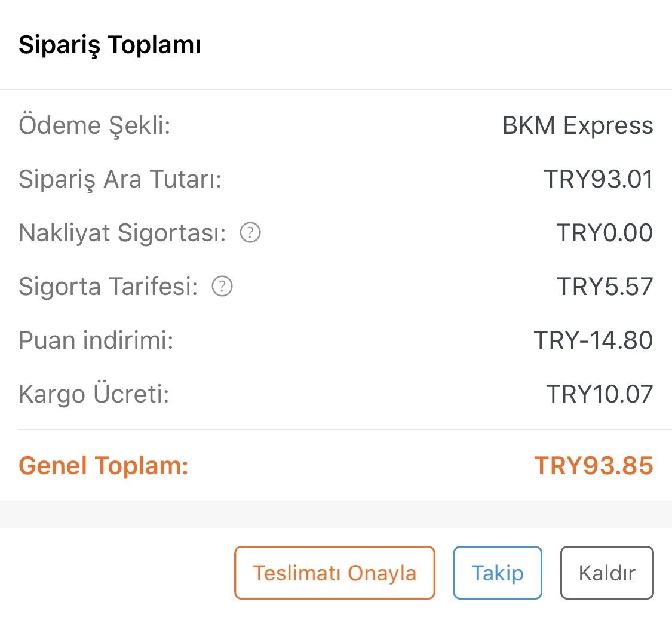
Task: Click the TRY5.57 insurance tariff amount
Action: tap(605, 286)
